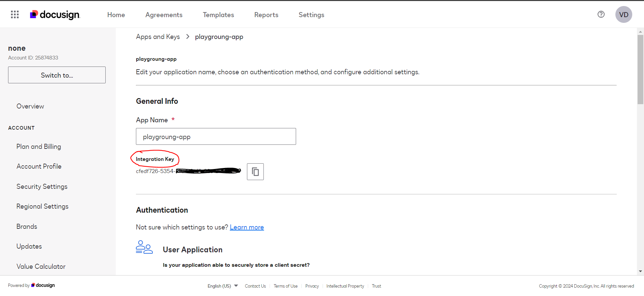The height and width of the screenshot is (296, 644).
Task: Click the playgroung-app breadcrumb text
Action: click(x=219, y=37)
